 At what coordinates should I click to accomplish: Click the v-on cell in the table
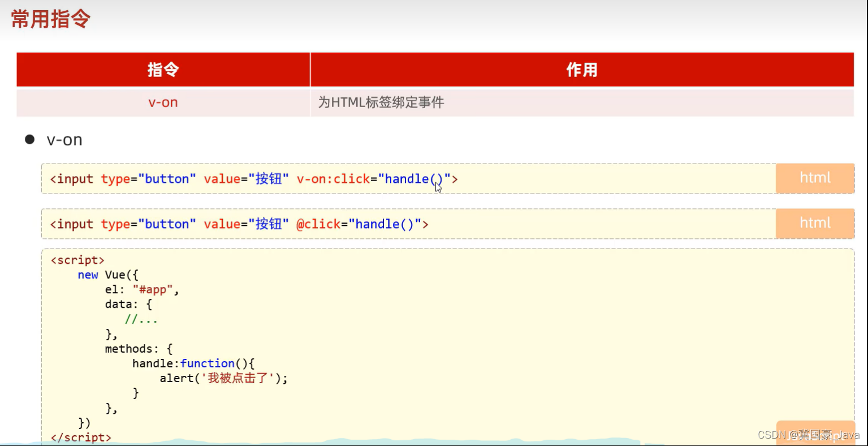pyautogui.click(x=163, y=102)
